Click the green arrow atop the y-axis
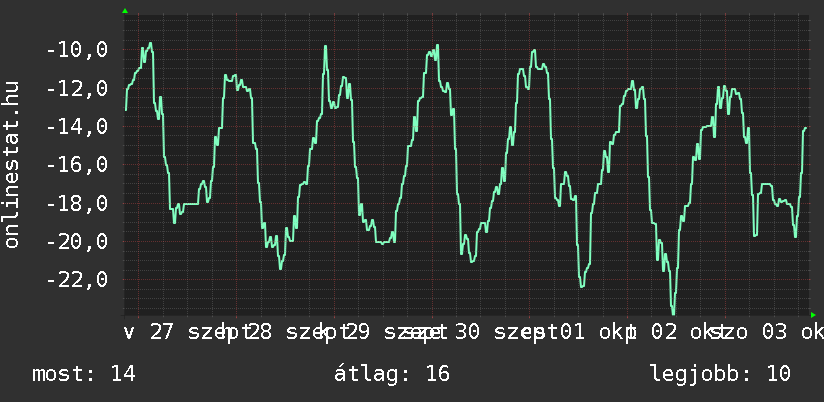 [125, 11]
